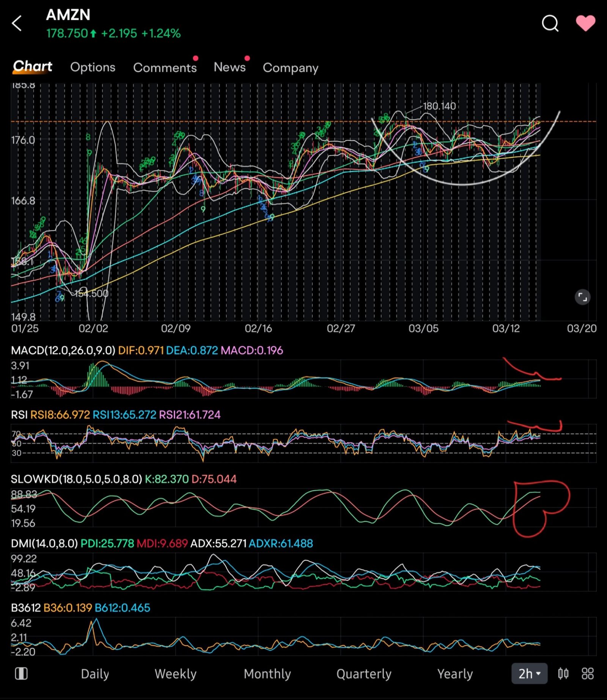Select the Monthly timeframe

[267, 674]
